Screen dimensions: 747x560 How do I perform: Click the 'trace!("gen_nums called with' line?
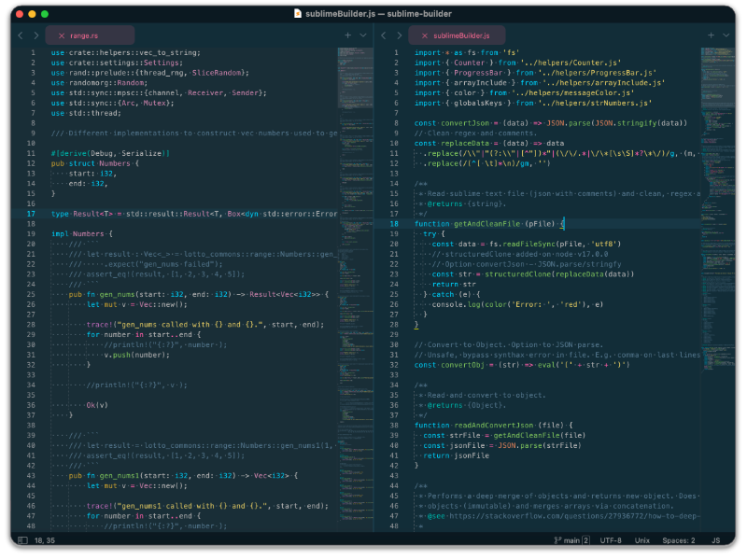click(204, 325)
